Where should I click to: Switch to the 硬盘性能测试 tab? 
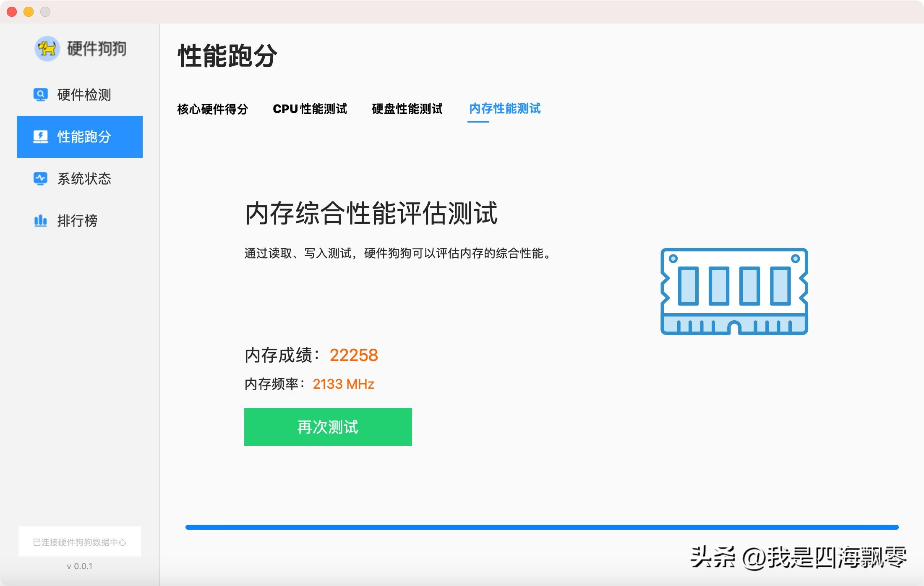[406, 109]
